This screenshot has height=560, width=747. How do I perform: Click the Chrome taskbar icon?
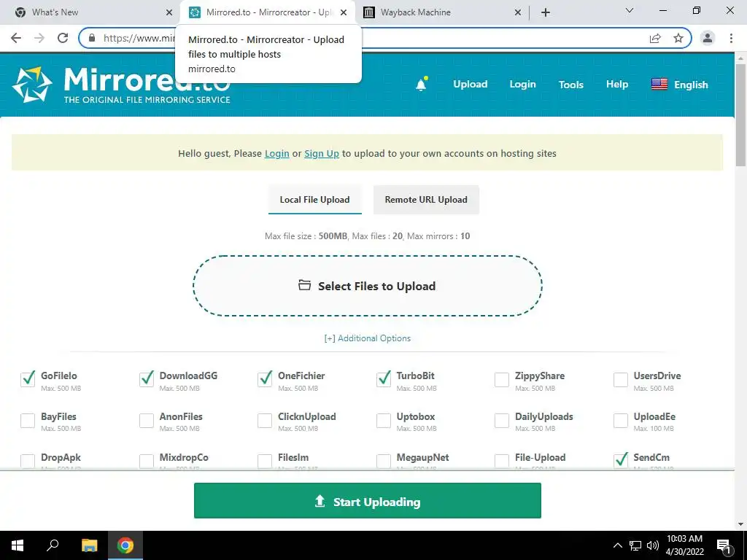tap(125, 545)
